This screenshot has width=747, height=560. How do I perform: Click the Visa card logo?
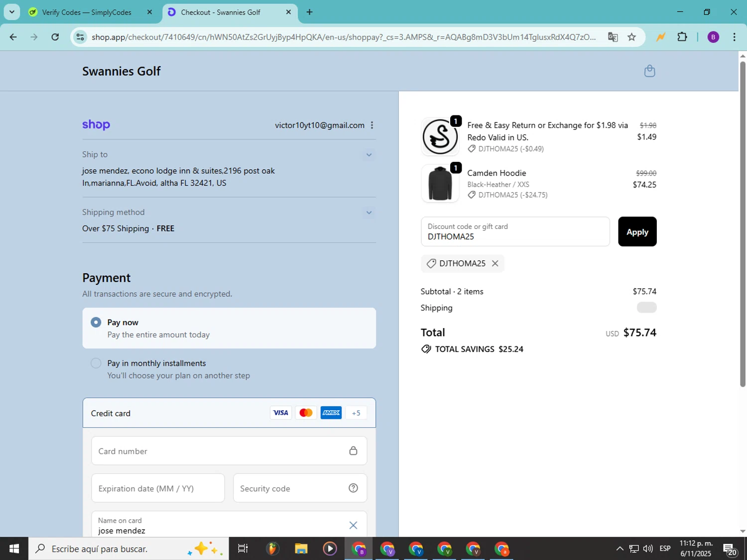(x=280, y=413)
